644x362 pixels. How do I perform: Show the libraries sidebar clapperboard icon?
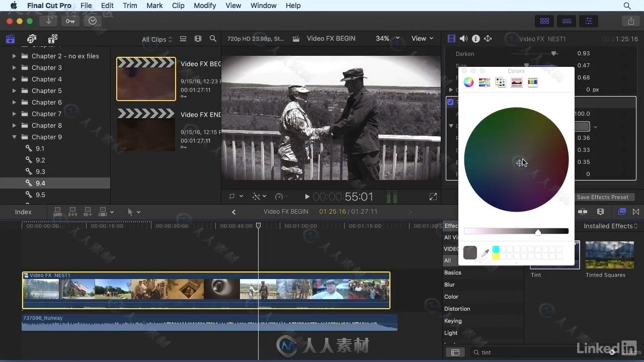(x=10, y=39)
